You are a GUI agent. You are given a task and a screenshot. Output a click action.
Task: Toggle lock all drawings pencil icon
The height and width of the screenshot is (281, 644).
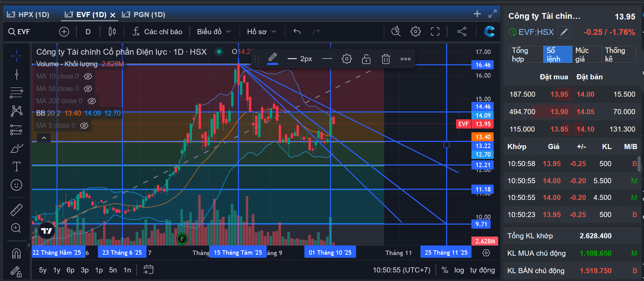click(x=16, y=272)
